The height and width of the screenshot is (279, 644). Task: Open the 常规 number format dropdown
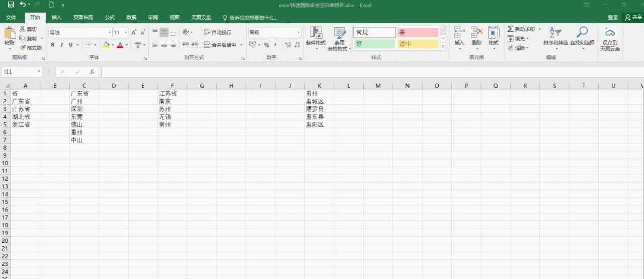(298, 32)
